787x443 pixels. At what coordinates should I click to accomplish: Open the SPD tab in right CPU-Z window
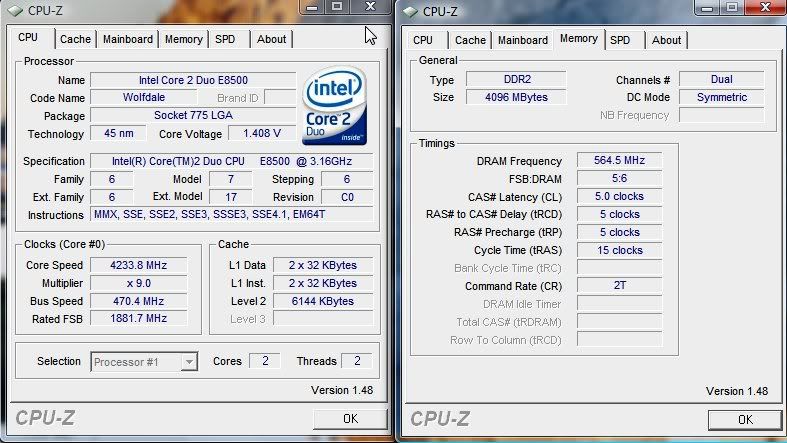(x=620, y=40)
